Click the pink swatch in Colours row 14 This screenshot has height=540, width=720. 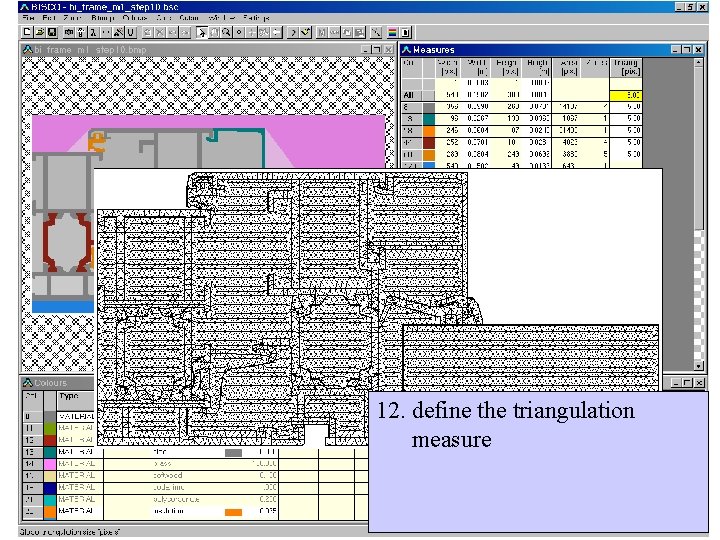pyautogui.click(x=50, y=464)
